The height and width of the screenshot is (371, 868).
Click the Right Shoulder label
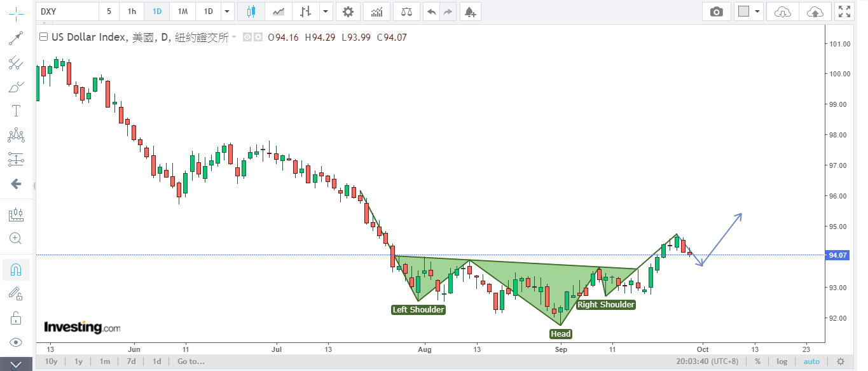tap(606, 305)
